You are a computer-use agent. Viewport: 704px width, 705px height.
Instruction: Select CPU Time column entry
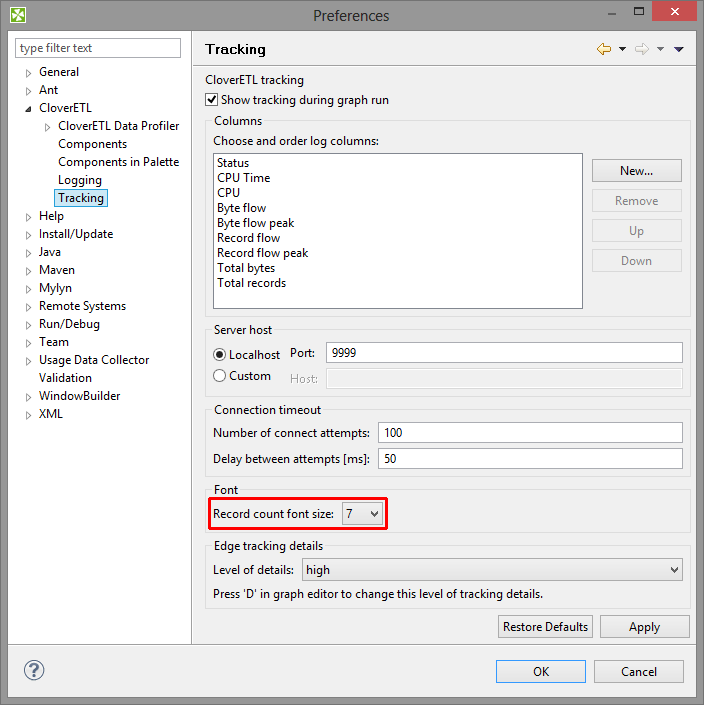(244, 178)
